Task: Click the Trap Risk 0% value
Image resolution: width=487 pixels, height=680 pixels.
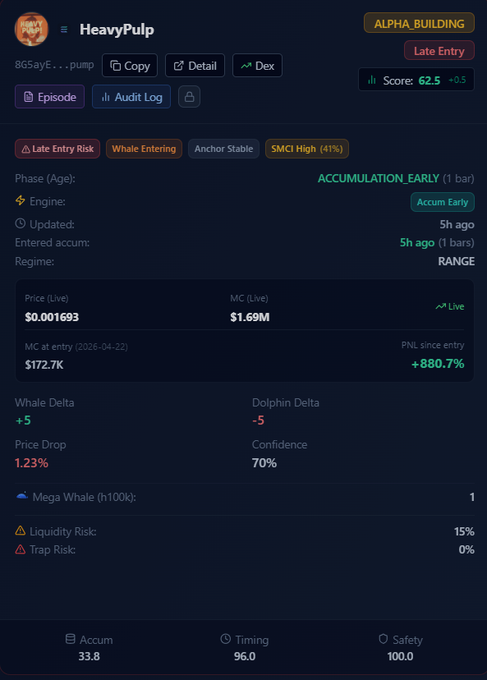Action: (466, 549)
